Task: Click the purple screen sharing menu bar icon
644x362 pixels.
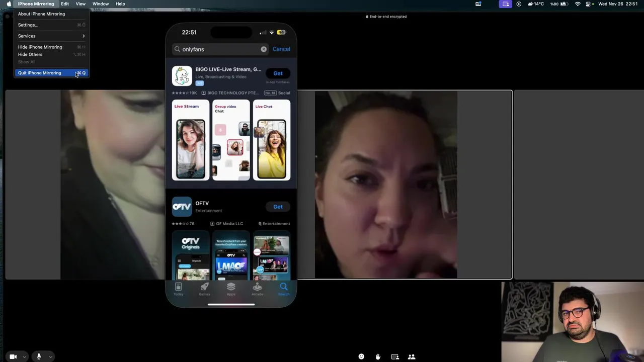Action: click(506, 4)
